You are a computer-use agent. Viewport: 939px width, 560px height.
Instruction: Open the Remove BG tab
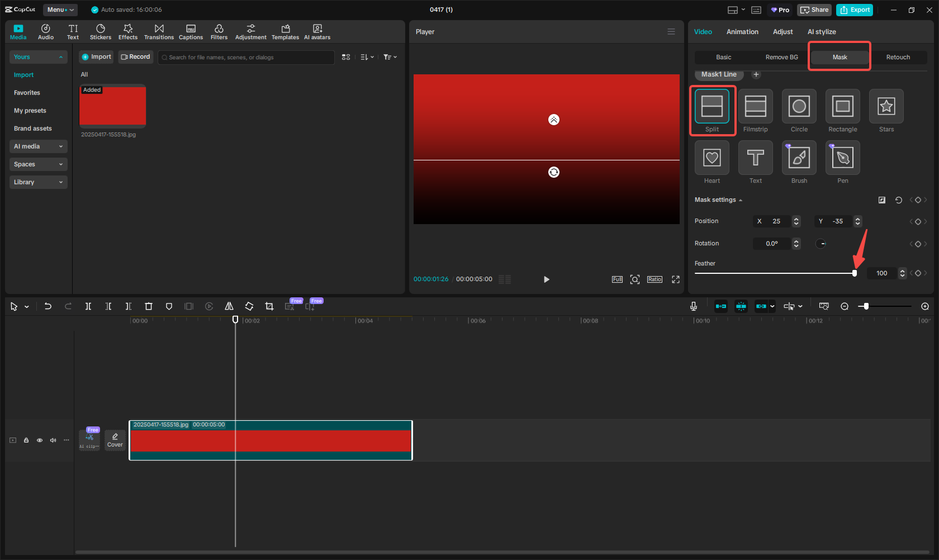(x=781, y=57)
